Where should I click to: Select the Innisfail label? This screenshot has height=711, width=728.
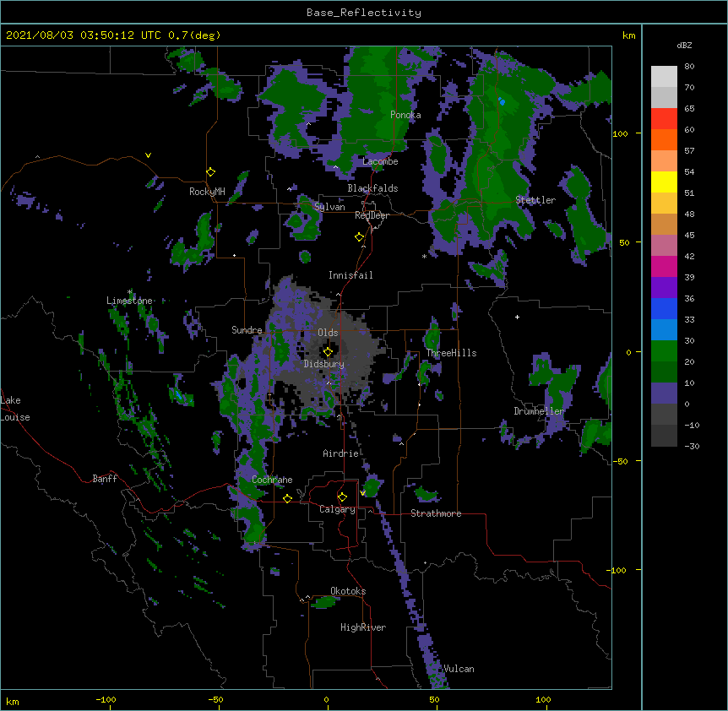tap(350, 275)
